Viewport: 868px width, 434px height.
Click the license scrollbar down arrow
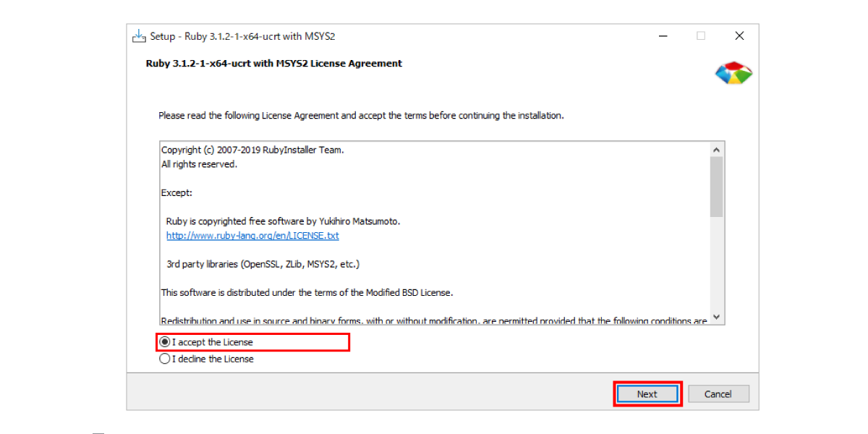coord(716,317)
